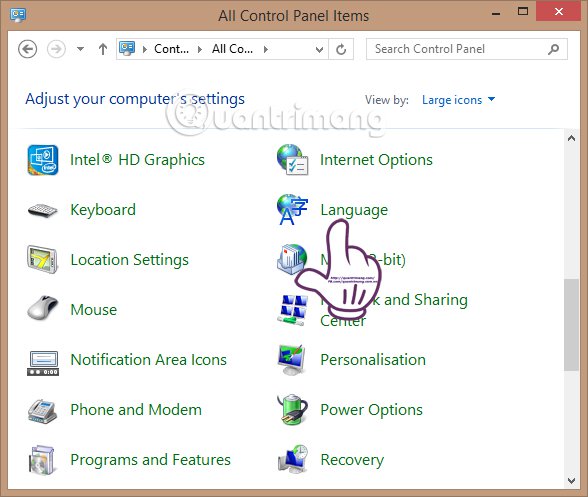
Task: Click the Mail (32-bit) icon
Action: pos(292,260)
